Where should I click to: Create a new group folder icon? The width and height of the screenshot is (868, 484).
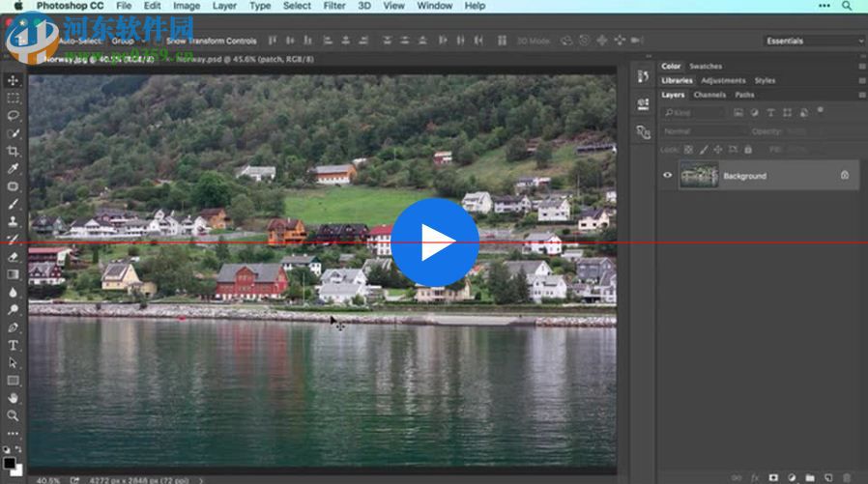coord(810,477)
